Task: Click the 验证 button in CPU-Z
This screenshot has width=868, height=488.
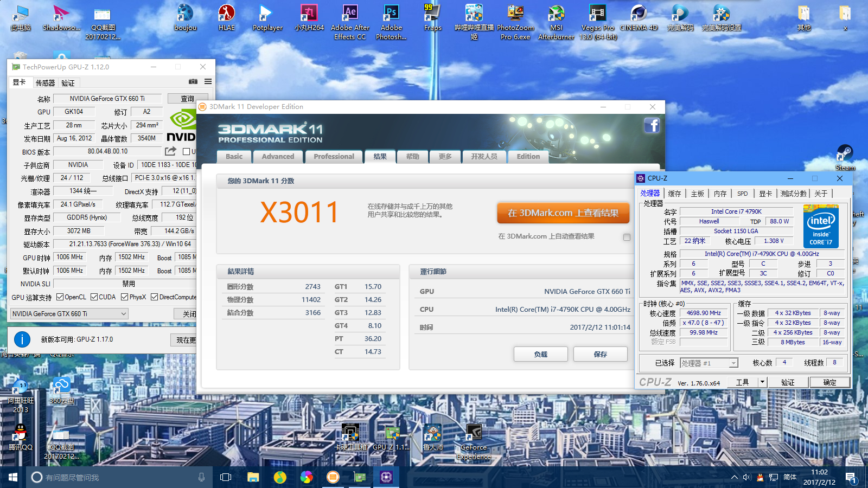Action: click(788, 382)
